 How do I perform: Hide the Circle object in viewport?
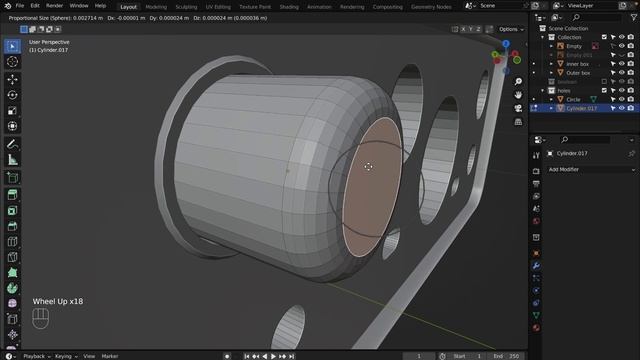click(x=622, y=99)
